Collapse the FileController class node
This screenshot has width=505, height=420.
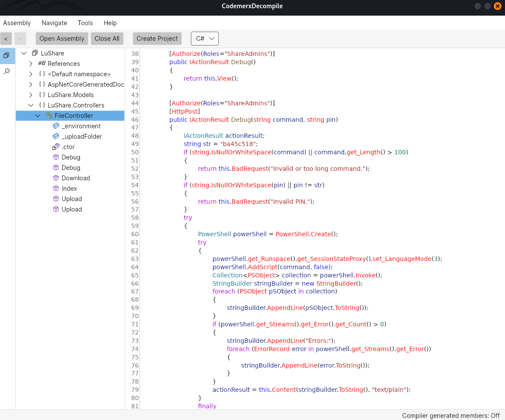(38, 116)
